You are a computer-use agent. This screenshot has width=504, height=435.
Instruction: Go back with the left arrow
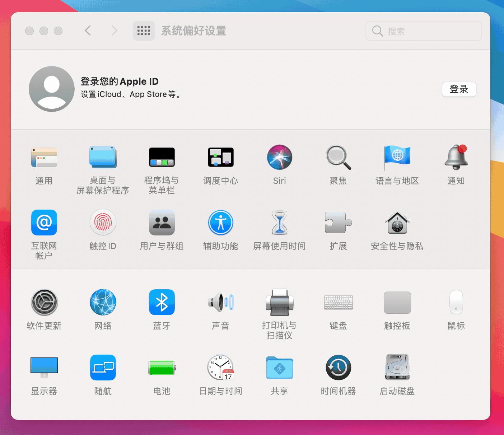coord(88,31)
